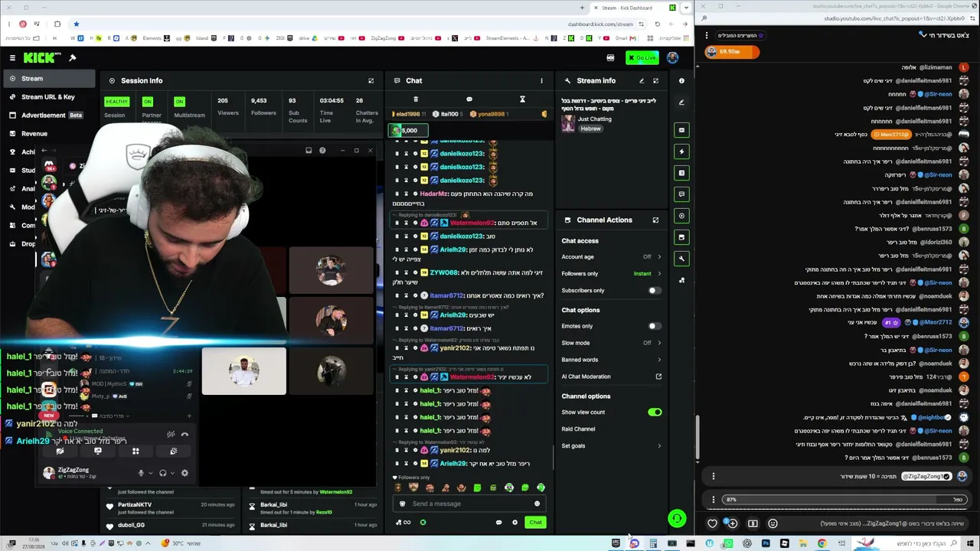Switch to the Kick Dashboard browser tab
Viewport: 980px width, 551px height.
pyautogui.click(x=634, y=8)
